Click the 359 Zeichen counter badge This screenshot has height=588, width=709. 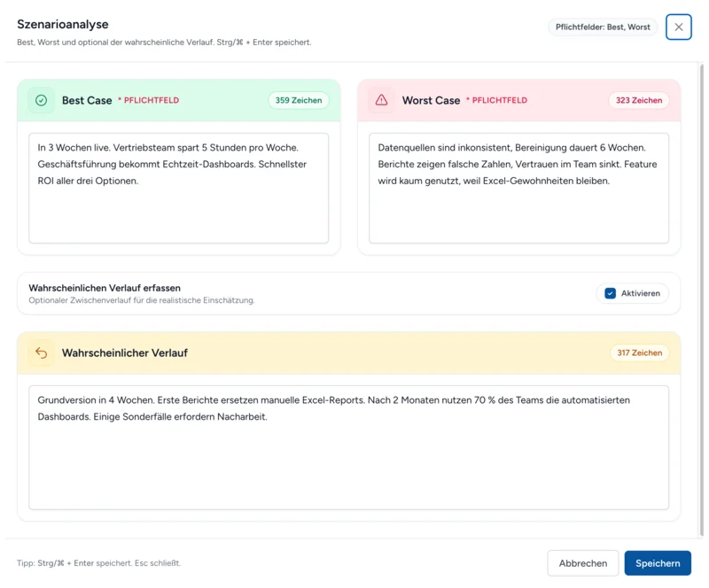click(x=298, y=100)
